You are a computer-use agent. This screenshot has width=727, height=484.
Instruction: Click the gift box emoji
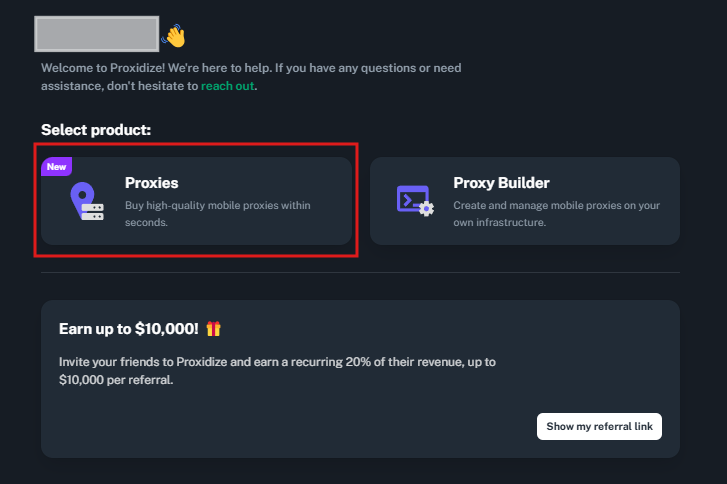tap(213, 329)
